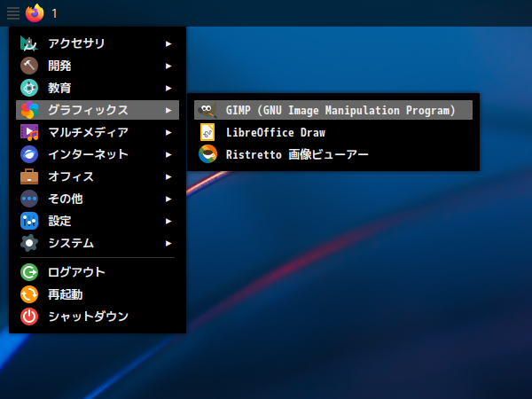Open the マルチメディア menu entry
Image resolution: width=532 pixels, height=399 pixels.
click(x=98, y=132)
